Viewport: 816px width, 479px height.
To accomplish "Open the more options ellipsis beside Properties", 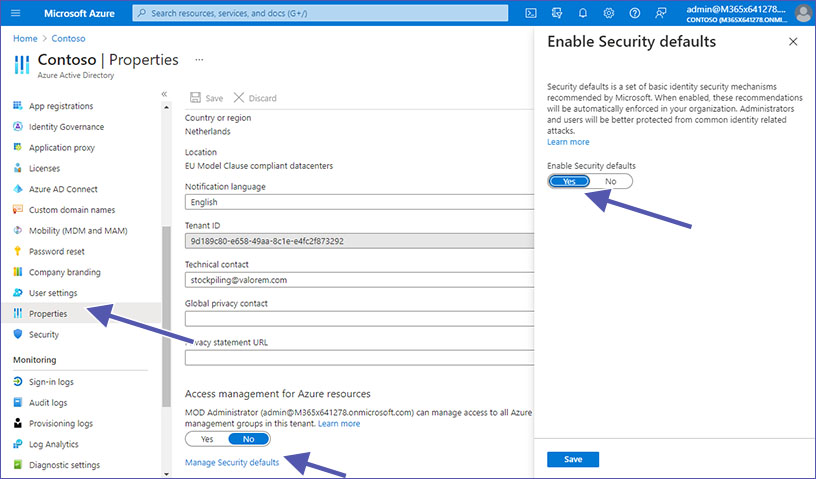I will tap(199, 60).
